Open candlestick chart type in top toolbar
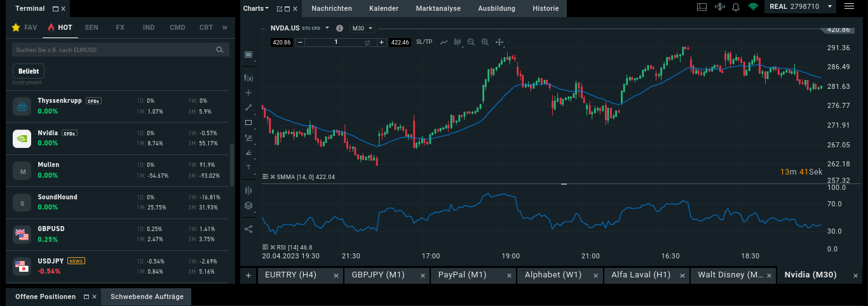 point(457,42)
